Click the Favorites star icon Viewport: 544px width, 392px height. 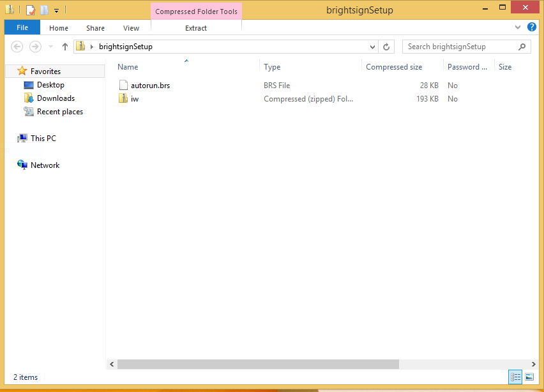[22, 71]
